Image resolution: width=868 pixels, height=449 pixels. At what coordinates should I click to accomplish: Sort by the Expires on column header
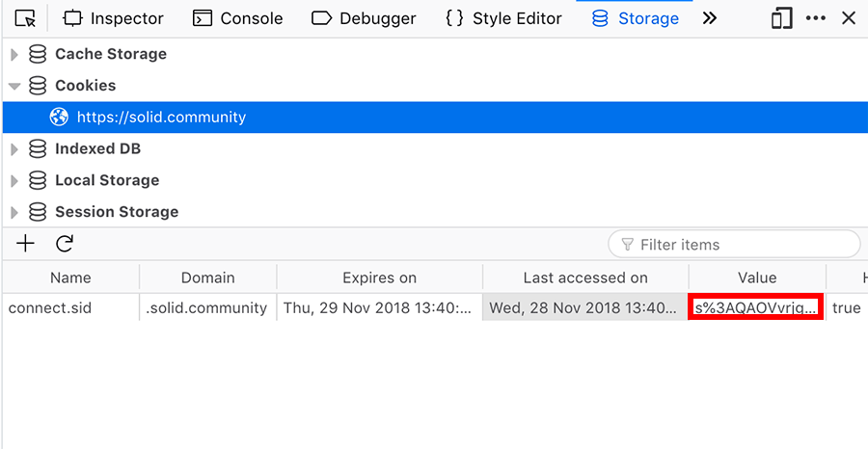[x=380, y=277]
